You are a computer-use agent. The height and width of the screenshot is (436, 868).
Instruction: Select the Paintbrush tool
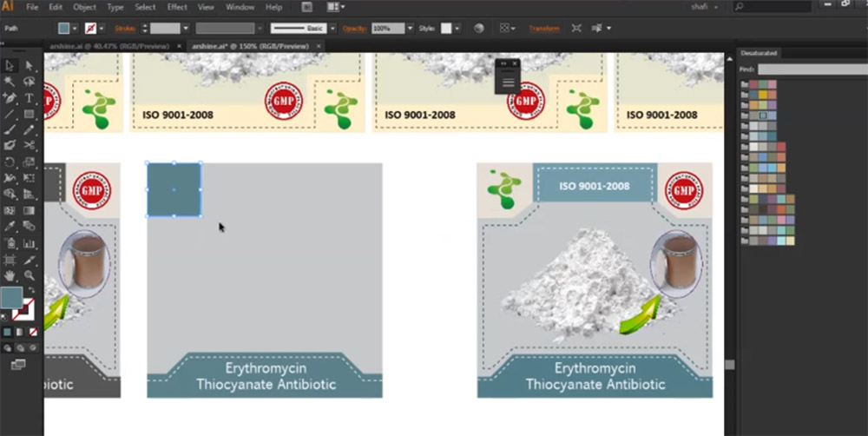(10, 130)
